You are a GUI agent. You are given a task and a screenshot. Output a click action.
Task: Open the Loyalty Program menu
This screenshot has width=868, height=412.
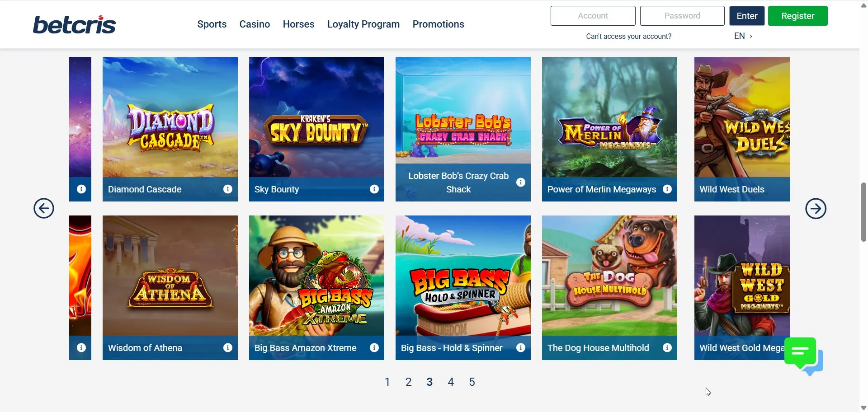(x=363, y=24)
